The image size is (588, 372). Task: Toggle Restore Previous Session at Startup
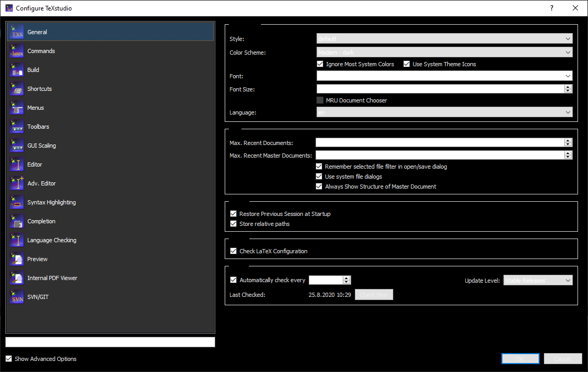[x=233, y=214]
